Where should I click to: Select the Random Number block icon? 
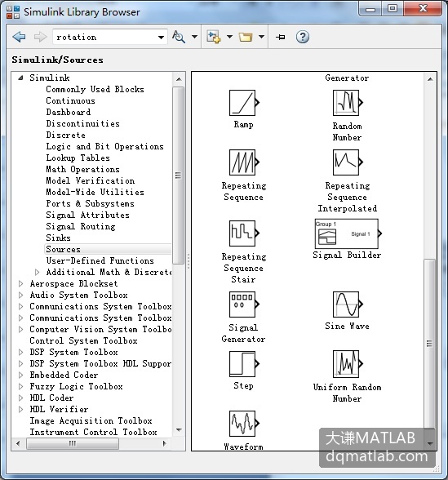348,103
